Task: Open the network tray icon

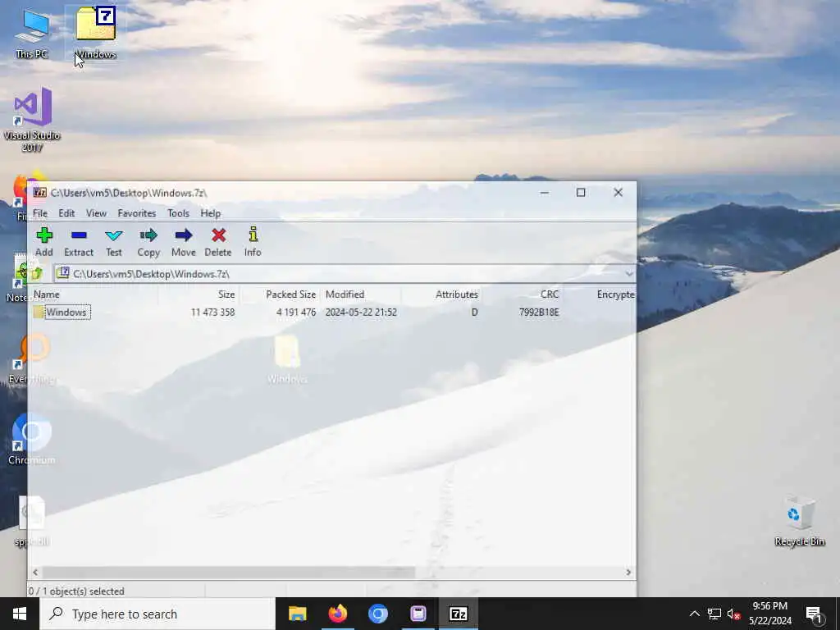Action: click(x=714, y=614)
